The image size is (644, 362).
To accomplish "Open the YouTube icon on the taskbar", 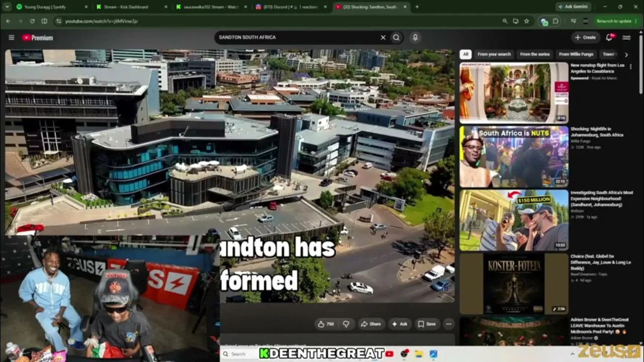I will tap(389, 354).
